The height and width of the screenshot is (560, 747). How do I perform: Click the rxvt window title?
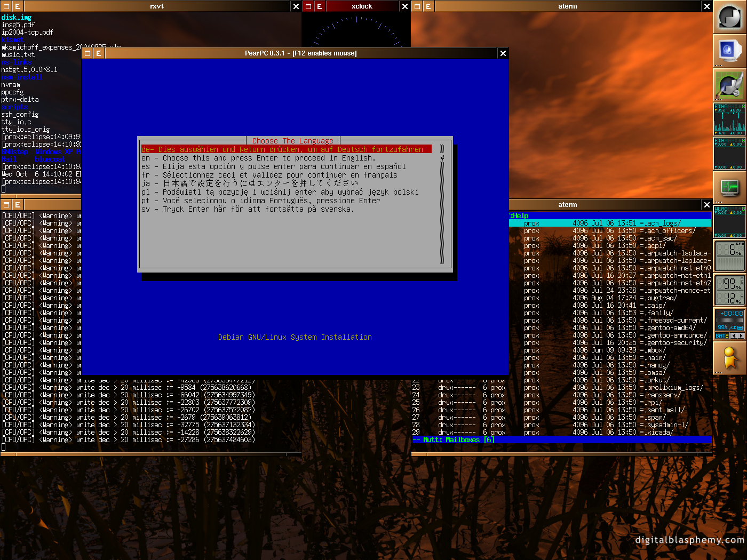coord(157,6)
